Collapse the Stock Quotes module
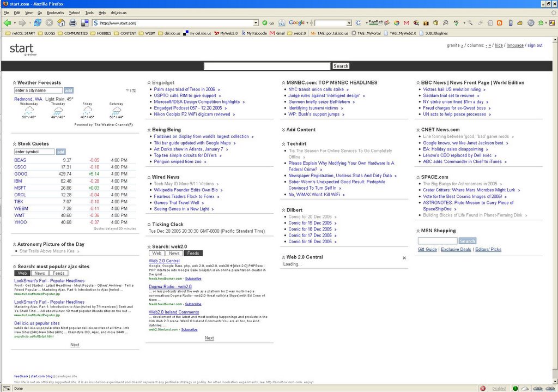Image resolution: width=558 pixels, height=392 pixels. tap(15, 144)
